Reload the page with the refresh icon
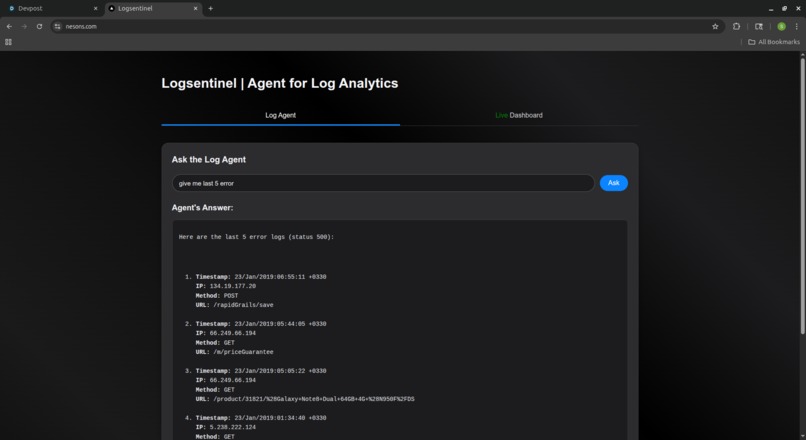 tap(39, 26)
